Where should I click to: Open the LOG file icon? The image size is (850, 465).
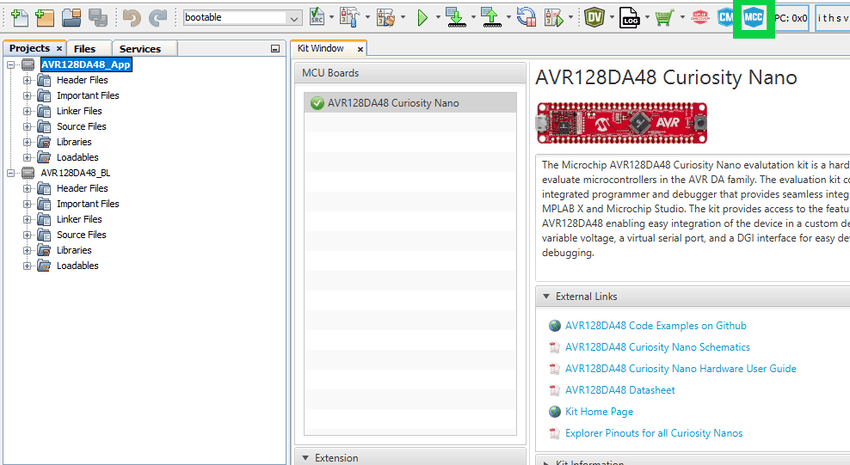coord(629,18)
